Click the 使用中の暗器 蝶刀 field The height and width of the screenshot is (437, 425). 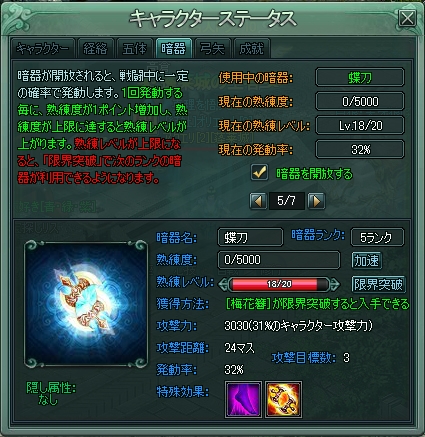(x=360, y=77)
